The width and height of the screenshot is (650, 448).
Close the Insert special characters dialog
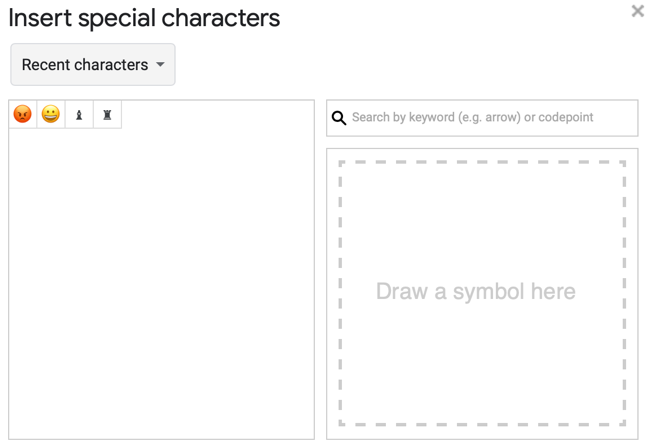(637, 12)
